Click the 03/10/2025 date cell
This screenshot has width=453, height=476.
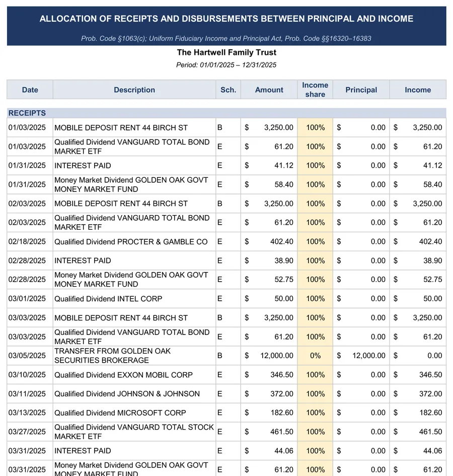coord(30,375)
